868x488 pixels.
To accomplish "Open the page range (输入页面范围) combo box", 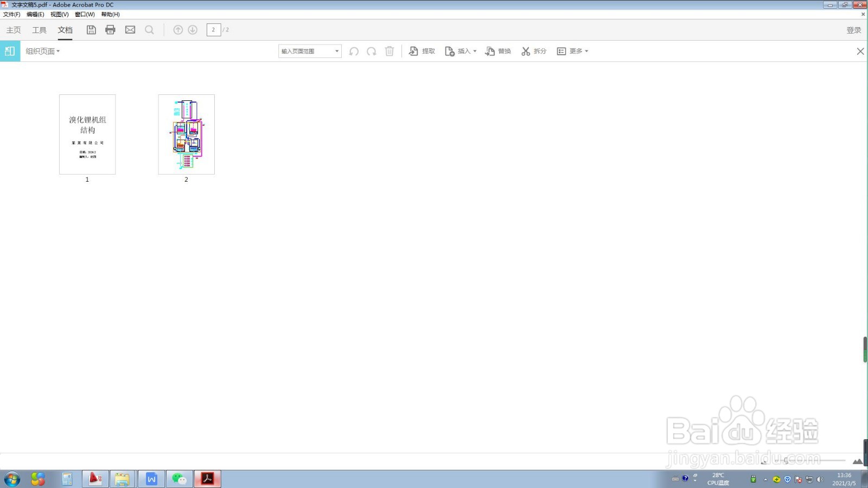I will click(310, 51).
